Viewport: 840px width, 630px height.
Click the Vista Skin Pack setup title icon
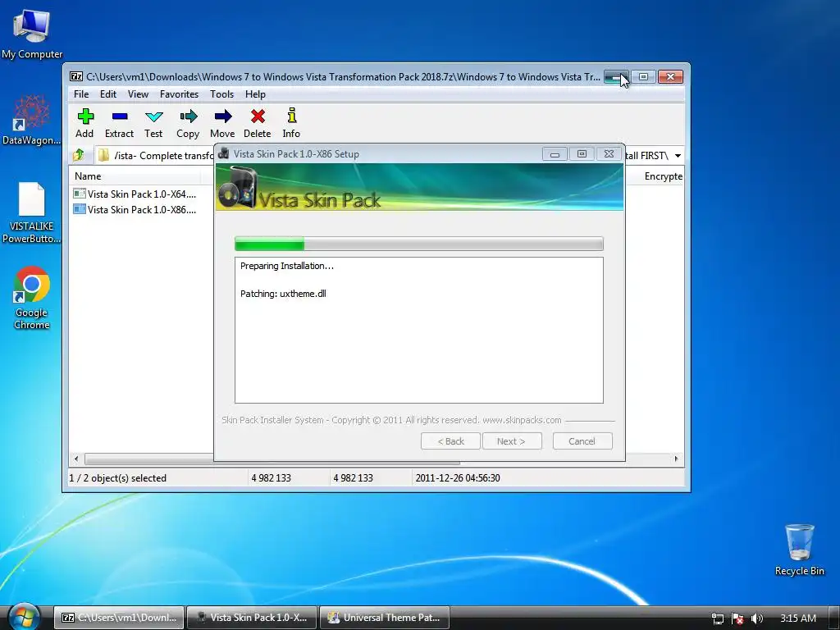pyautogui.click(x=223, y=153)
